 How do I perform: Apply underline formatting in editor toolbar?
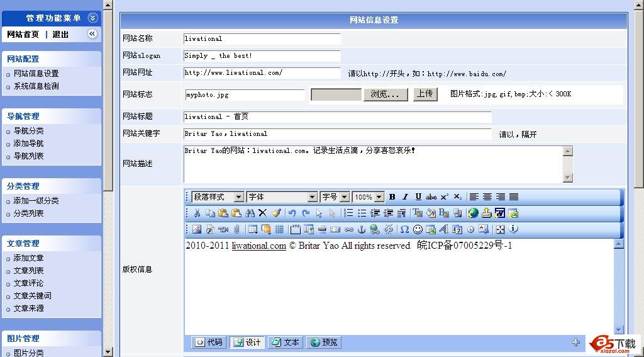[418, 197]
